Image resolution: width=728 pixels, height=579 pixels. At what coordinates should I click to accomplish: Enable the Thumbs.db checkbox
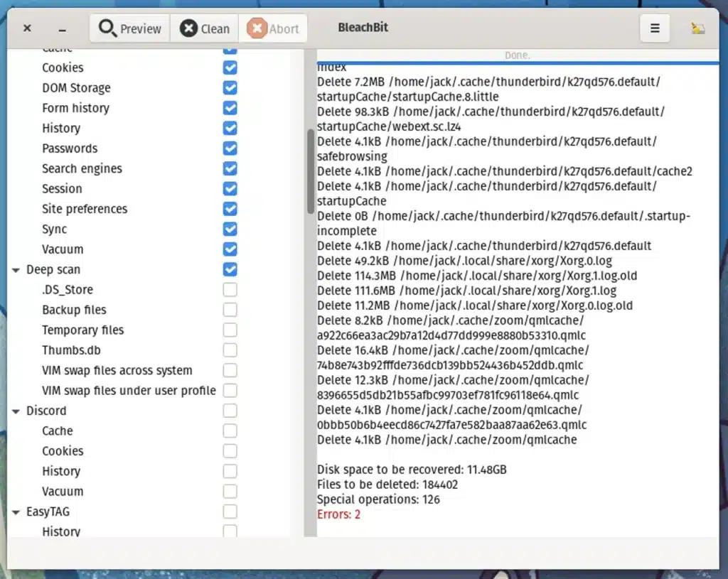click(230, 350)
